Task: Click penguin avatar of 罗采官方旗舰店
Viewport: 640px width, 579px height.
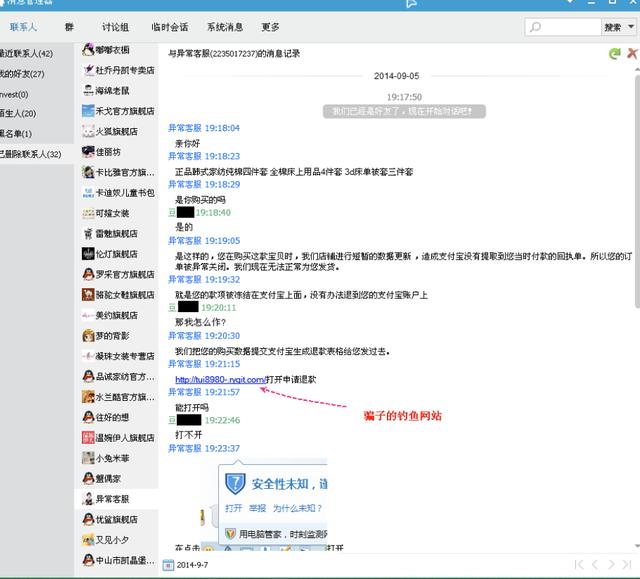Action: pos(88,274)
